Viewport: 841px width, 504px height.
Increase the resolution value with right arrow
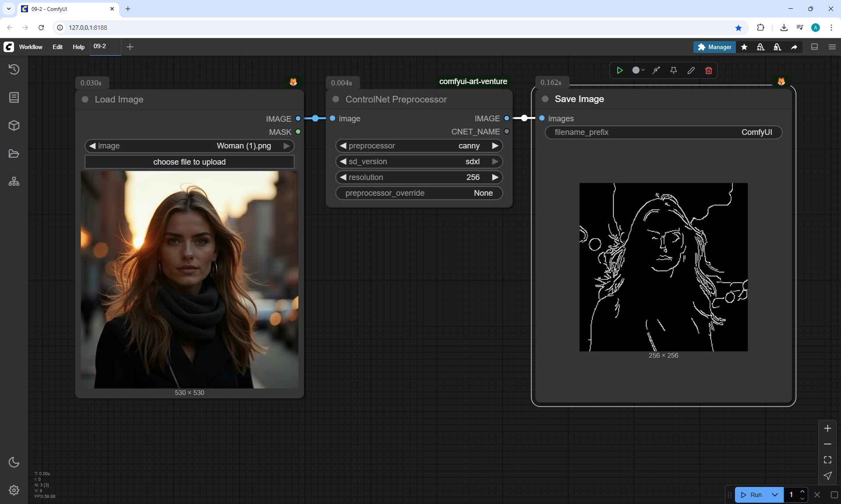click(x=495, y=177)
